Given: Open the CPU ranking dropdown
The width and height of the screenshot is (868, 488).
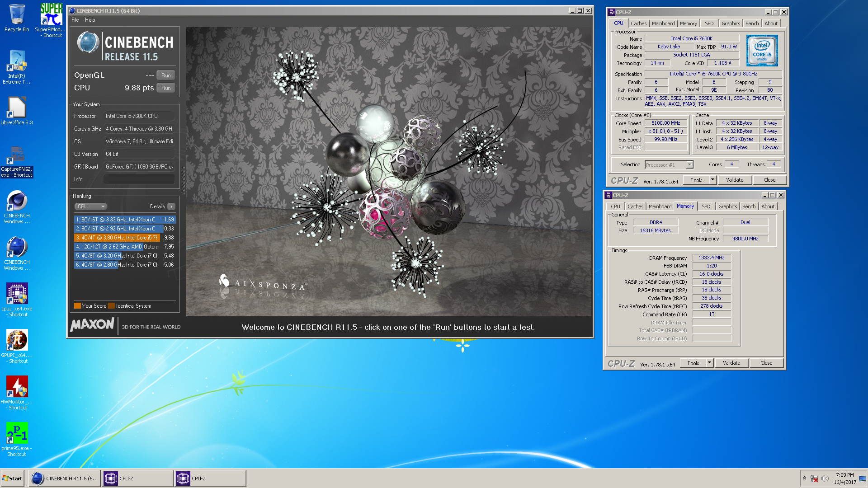Looking at the screenshot, I should [x=90, y=206].
